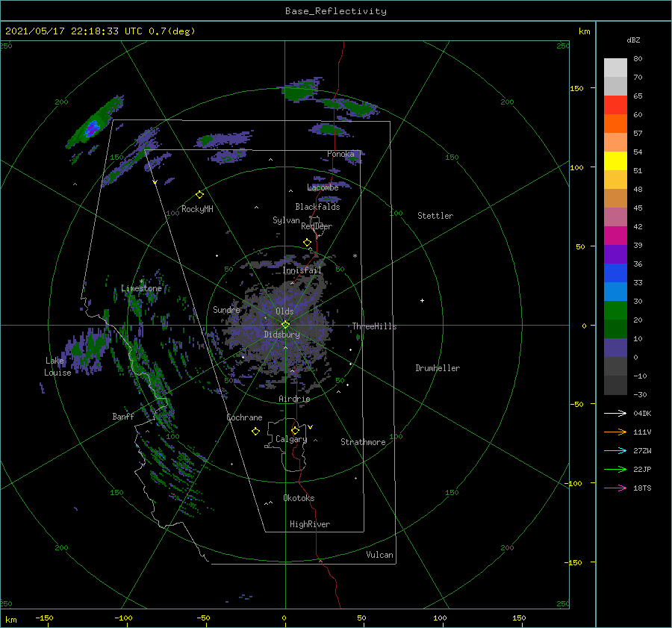
Task: Click the purple swatch between 39 and 36
Action: coord(615,255)
